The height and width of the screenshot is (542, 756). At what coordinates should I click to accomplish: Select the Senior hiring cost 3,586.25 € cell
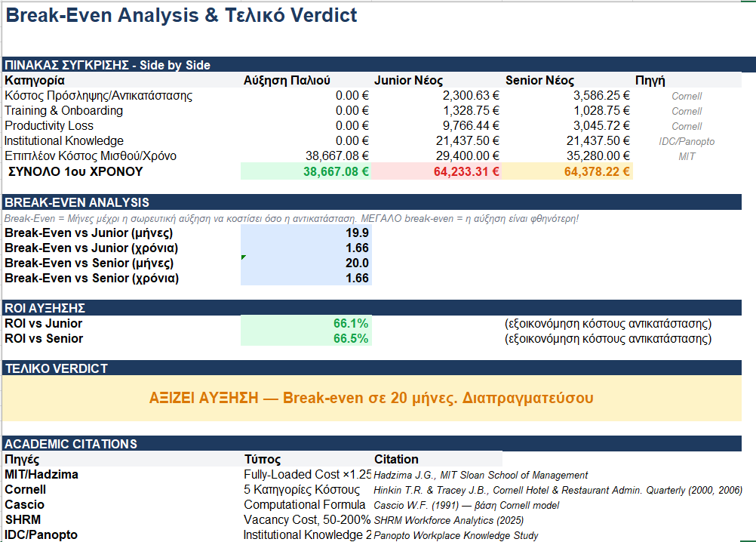coord(567,96)
